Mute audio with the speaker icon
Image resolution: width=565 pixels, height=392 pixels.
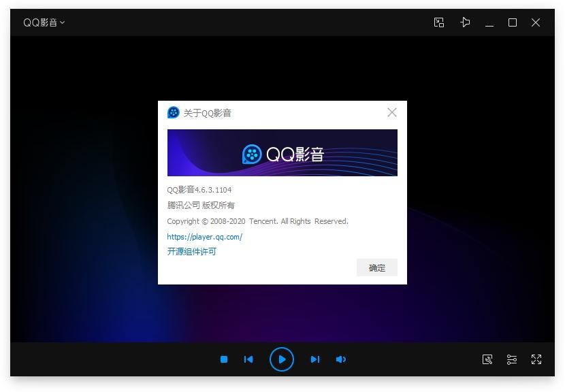[341, 359]
